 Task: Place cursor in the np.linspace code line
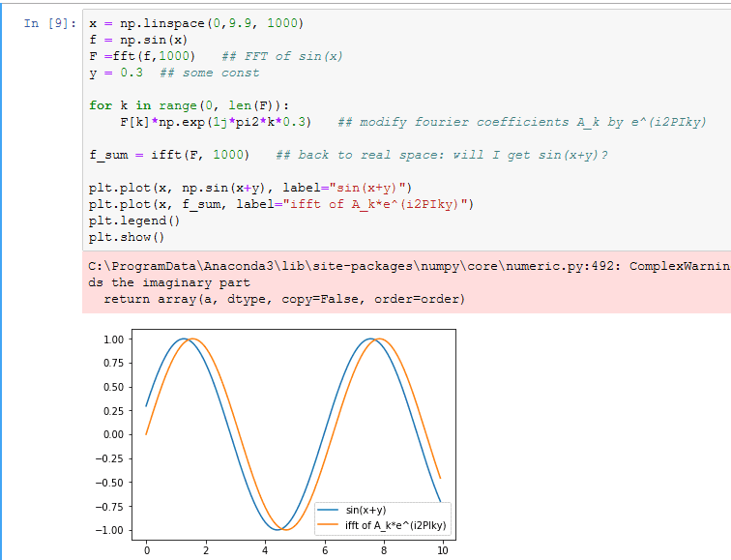pyautogui.click(x=196, y=23)
